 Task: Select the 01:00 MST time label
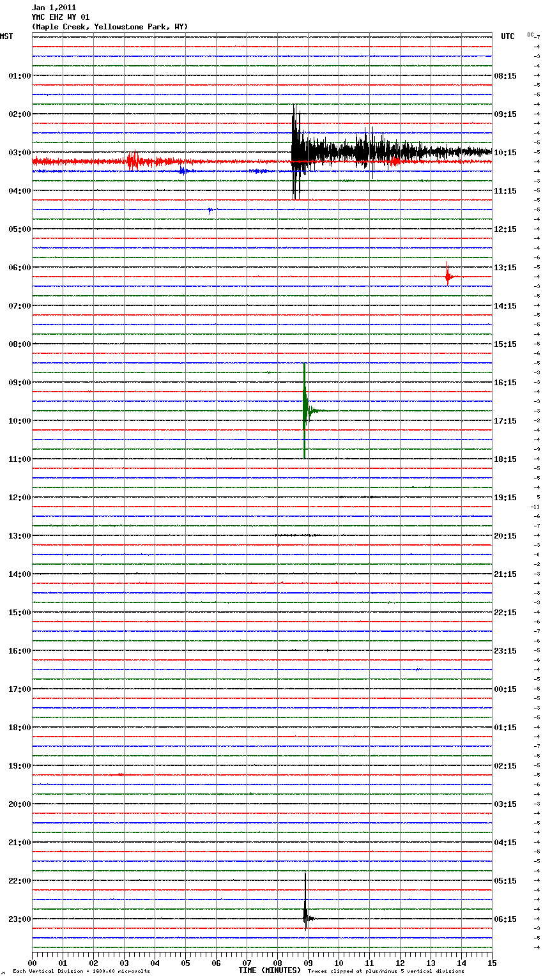click(x=20, y=75)
